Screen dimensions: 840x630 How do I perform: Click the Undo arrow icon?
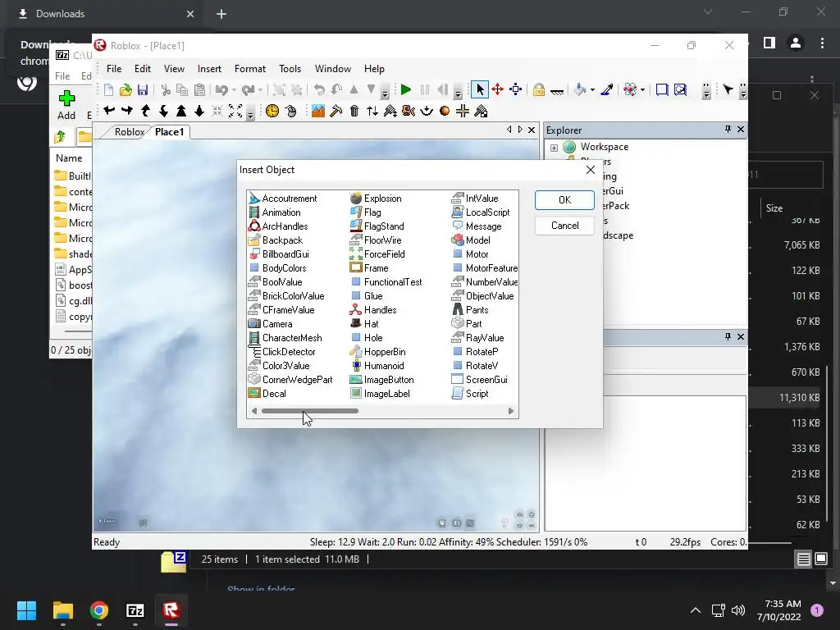click(x=221, y=90)
